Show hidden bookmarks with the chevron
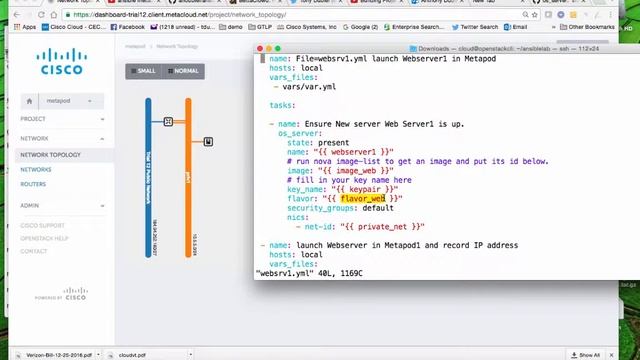Image resolution: width=640 pixels, height=360 pixels. (553, 27)
